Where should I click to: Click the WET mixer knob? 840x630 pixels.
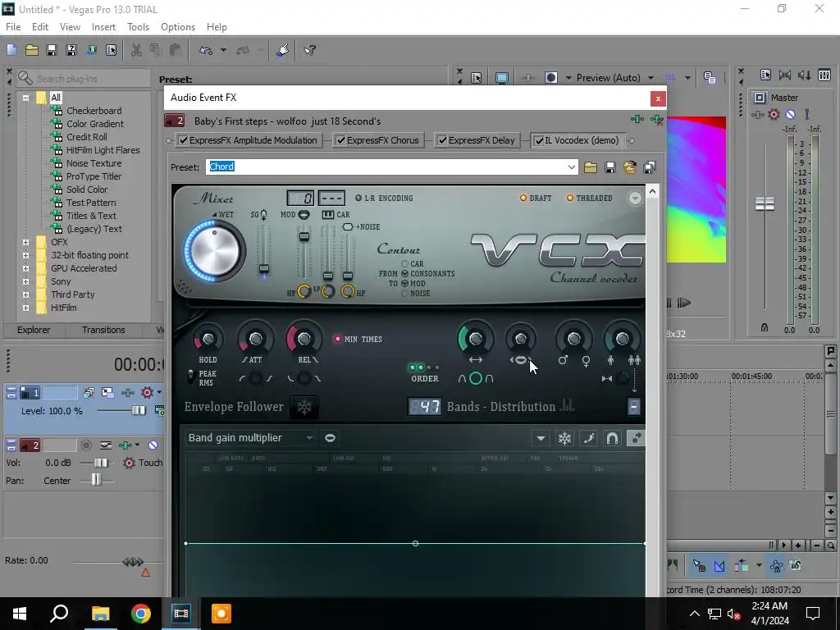[x=215, y=251]
